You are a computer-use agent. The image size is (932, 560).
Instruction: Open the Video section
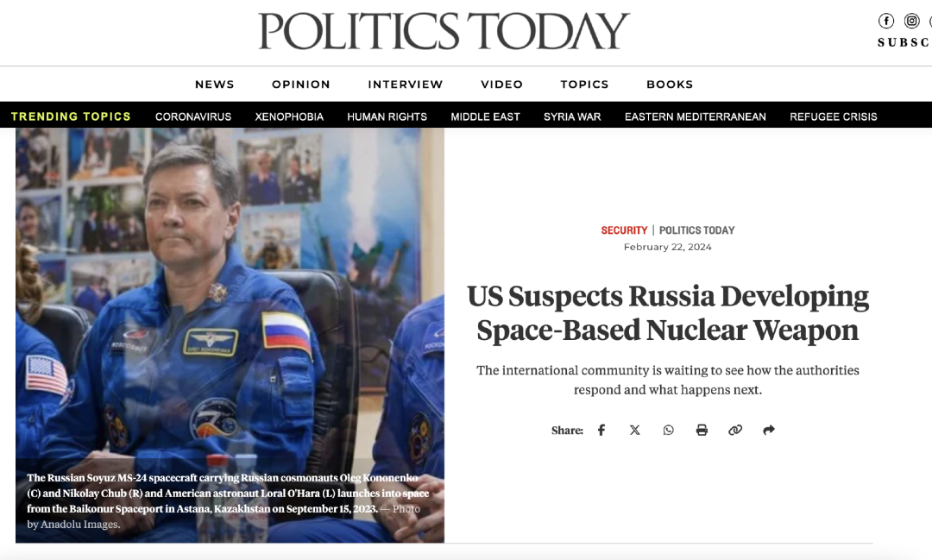pyautogui.click(x=501, y=85)
